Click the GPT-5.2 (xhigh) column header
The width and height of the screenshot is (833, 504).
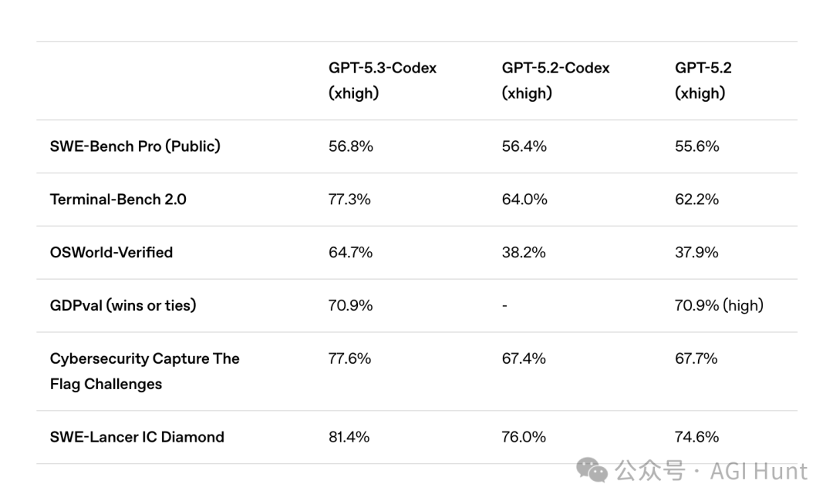[703, 80]
